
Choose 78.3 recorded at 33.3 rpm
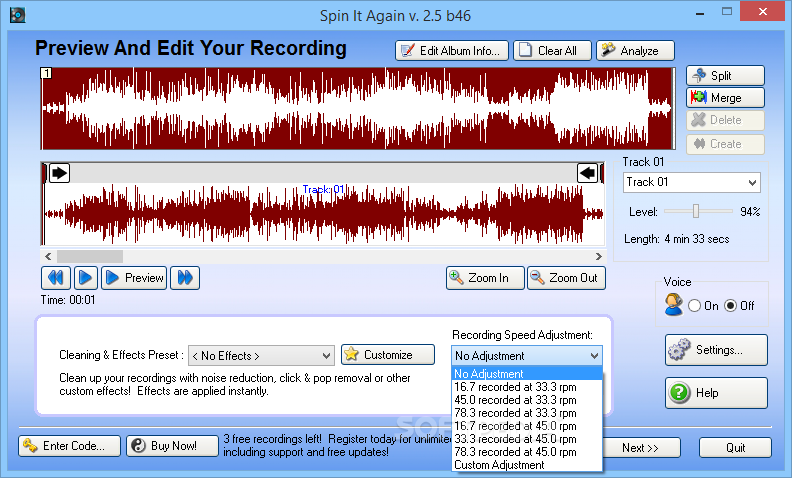click(x=526, y=413)
